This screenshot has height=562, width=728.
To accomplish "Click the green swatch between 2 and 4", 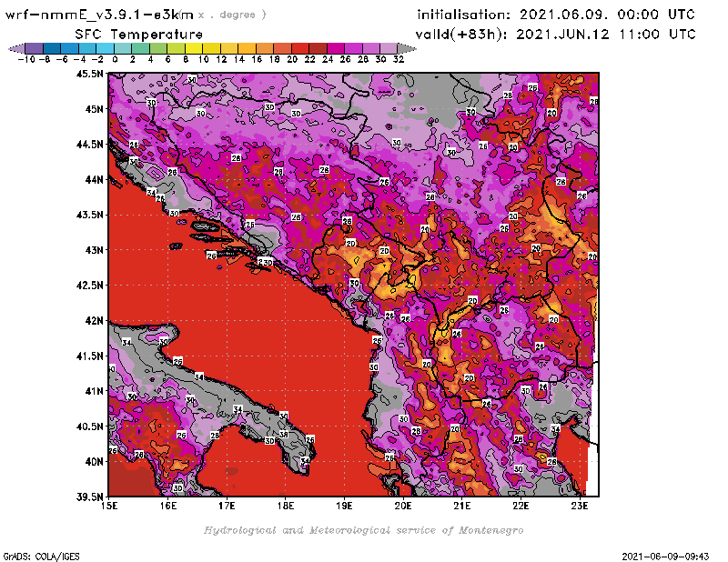I will point(141,48).
